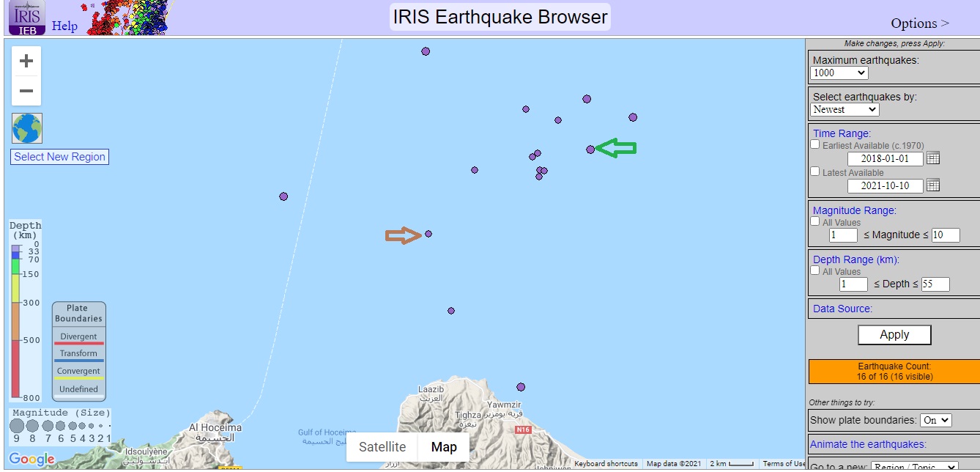980x472 pixels.
Task: Open Keyboard shortcuts link
Action: (606, 464)
